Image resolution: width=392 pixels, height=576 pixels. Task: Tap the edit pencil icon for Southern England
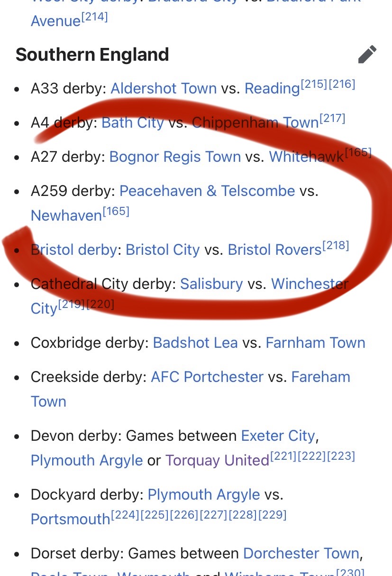click(x=367, y=54)
